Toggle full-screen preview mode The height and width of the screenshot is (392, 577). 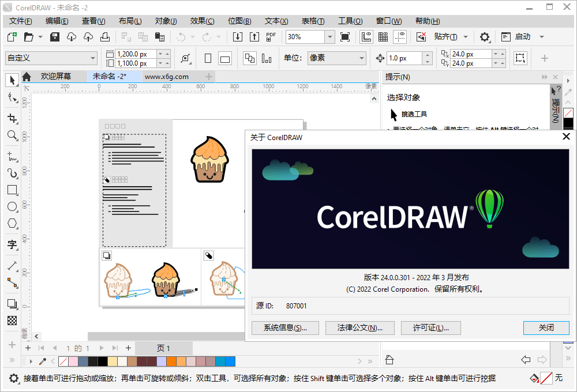click(345, 36)
